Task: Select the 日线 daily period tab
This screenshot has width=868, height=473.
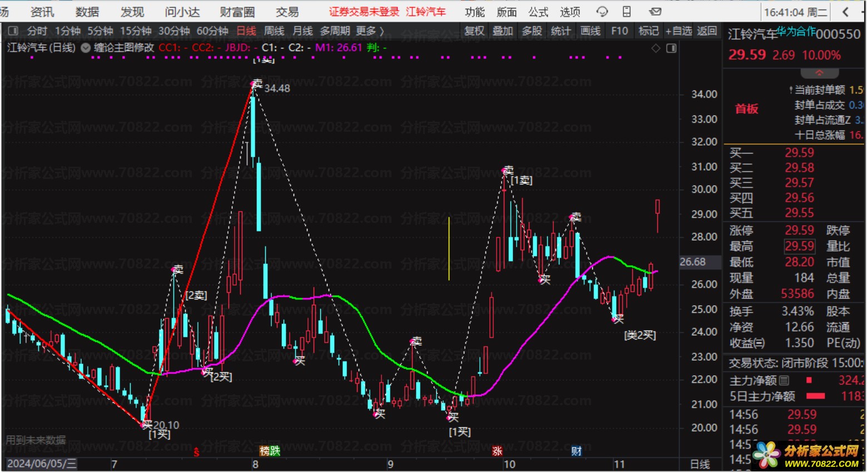Action: 246,31
